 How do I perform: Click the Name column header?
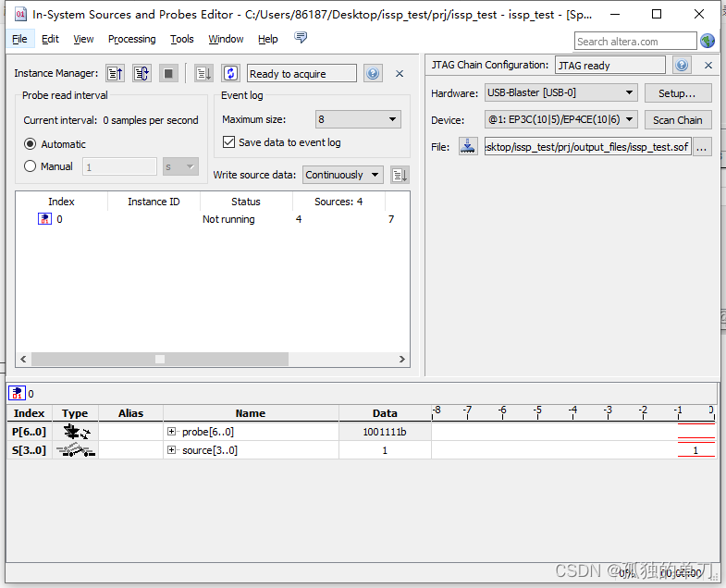pos(251,413)
